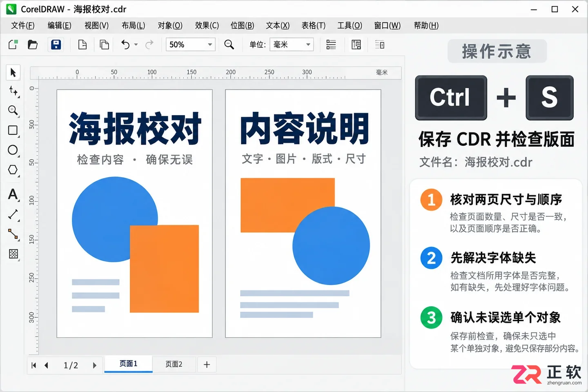This screenshot has height=392, width=588.
Task: Open the 文件(F) menu
Action: tap(23, 25)
